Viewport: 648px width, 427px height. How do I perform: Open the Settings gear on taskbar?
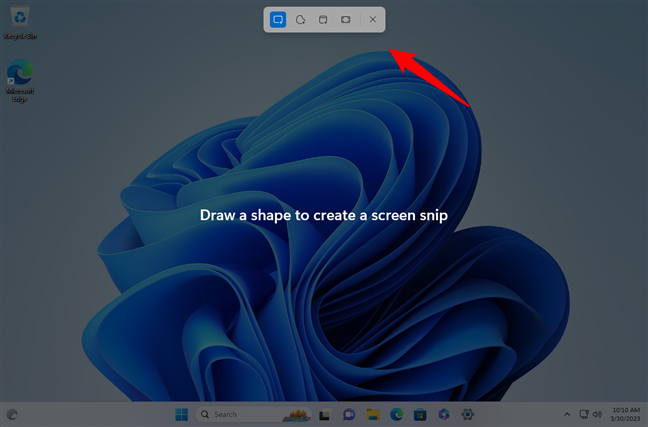point(466,414)
